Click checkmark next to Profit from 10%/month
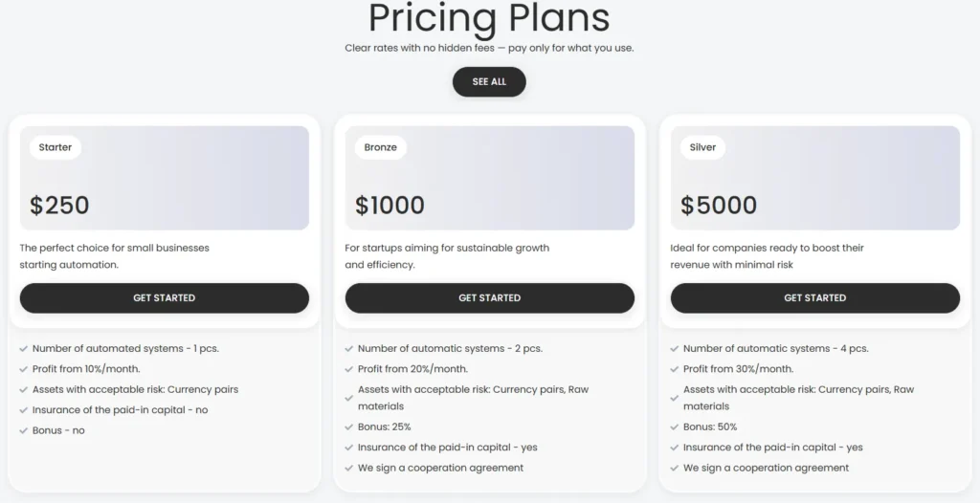 tap(24, 369)
